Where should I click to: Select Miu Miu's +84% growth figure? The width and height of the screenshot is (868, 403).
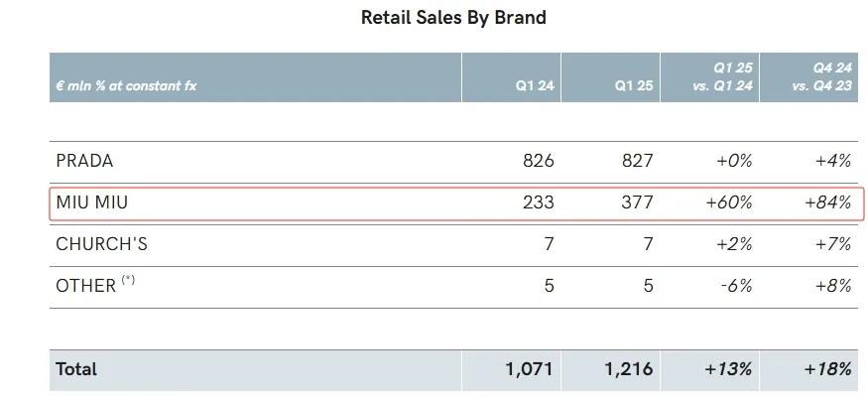point(828,202)
